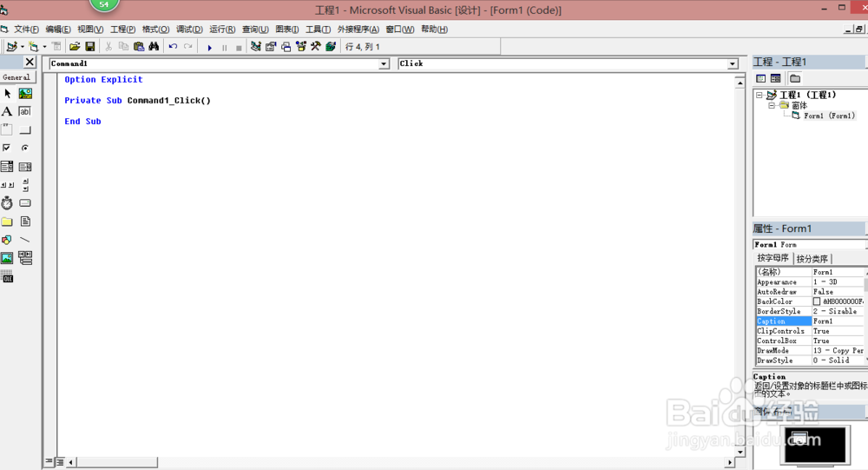Click the Paste toolbar icon

click(x=138, y=47)
